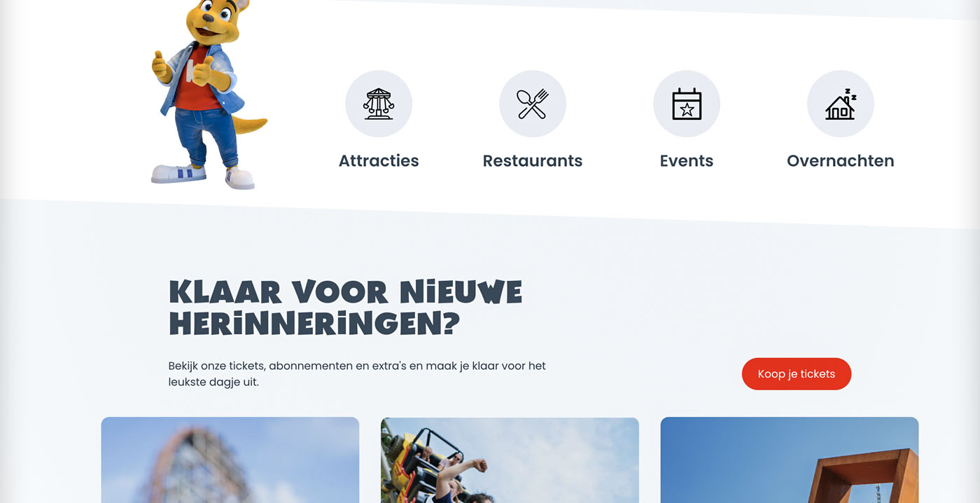
Task: Click the zz sleep symbol above the house
Action: (850, 93)
